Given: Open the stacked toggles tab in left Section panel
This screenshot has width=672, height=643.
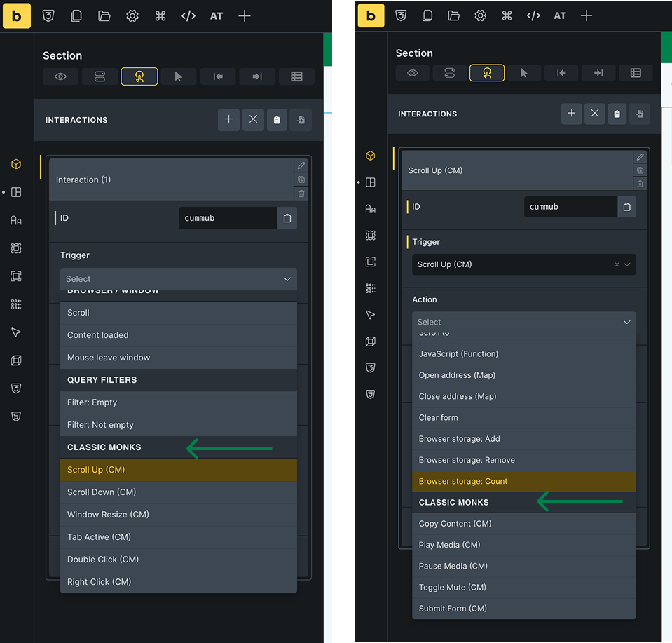Looking at the screenshot, I should click(x=100, y=76).
